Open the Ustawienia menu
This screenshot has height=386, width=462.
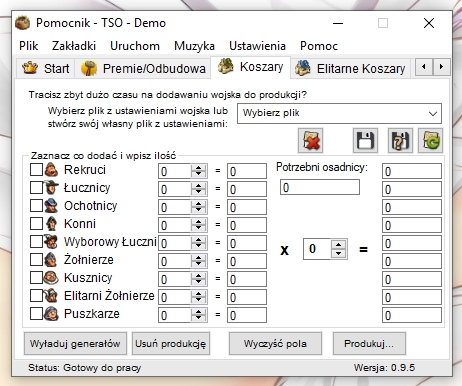point(257,46)
